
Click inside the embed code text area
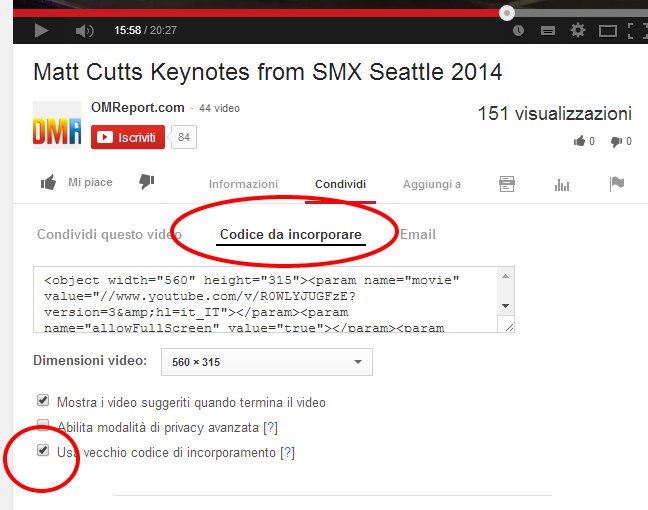click(x=265, y=300)
